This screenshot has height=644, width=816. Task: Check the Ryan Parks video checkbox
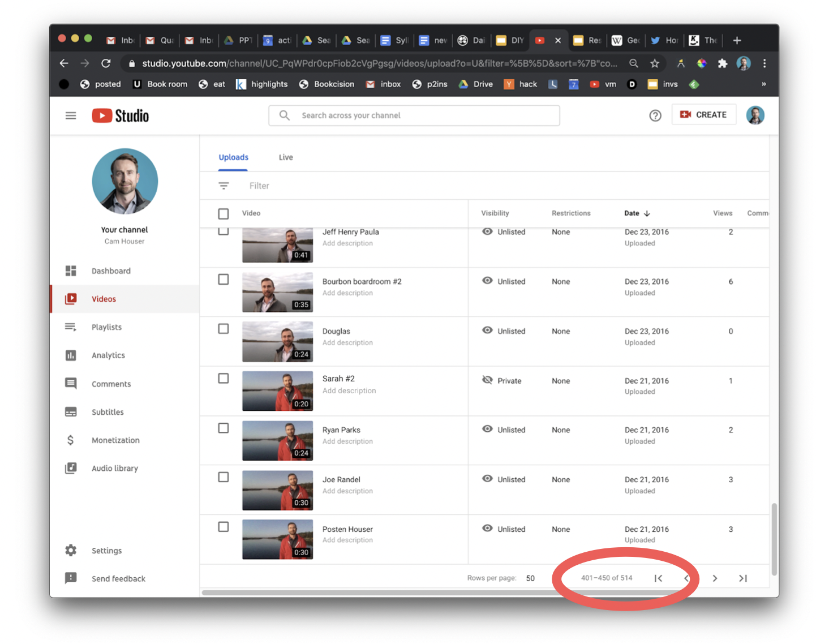coord(224,428)
